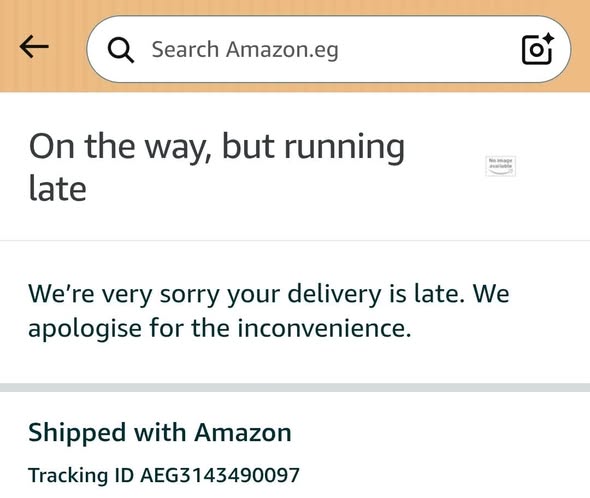
Task: Tap 'apologise for the inconvenience' text line
Action: point(219,328)
